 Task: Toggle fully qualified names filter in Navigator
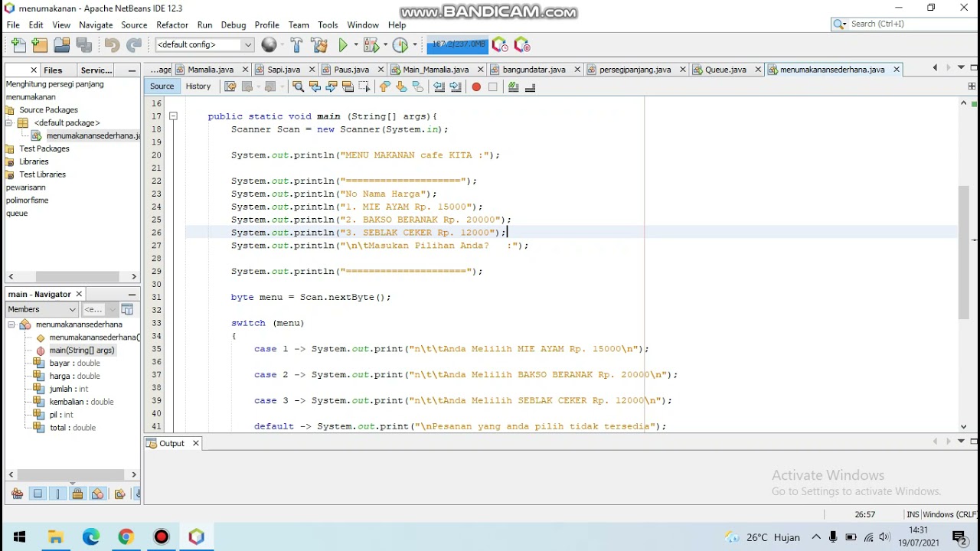[119, 494]
